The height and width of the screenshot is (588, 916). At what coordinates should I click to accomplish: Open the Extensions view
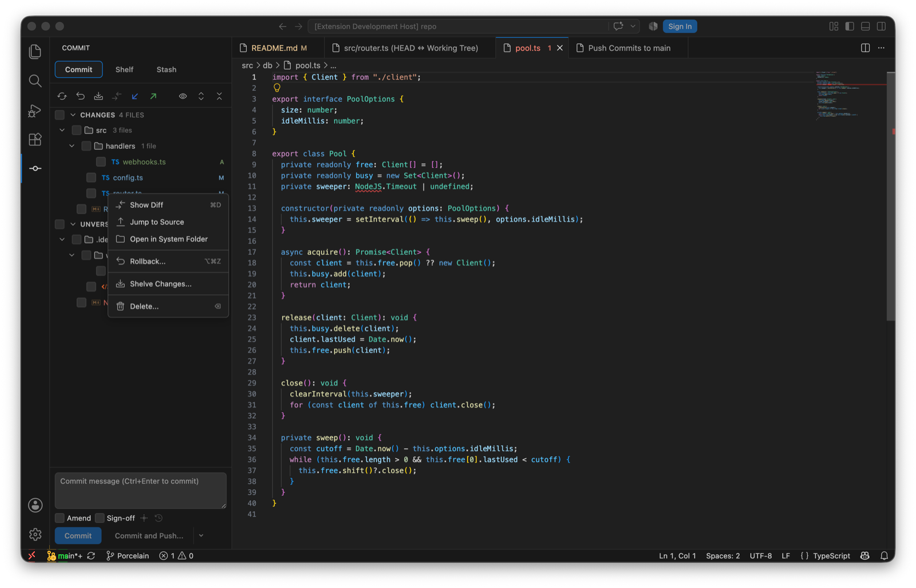[35, 139]
